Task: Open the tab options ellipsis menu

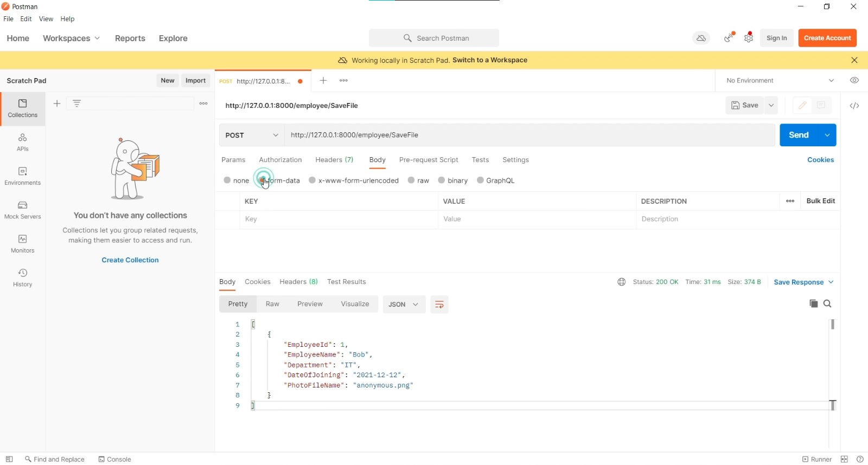Action: (x=344, y=81)
